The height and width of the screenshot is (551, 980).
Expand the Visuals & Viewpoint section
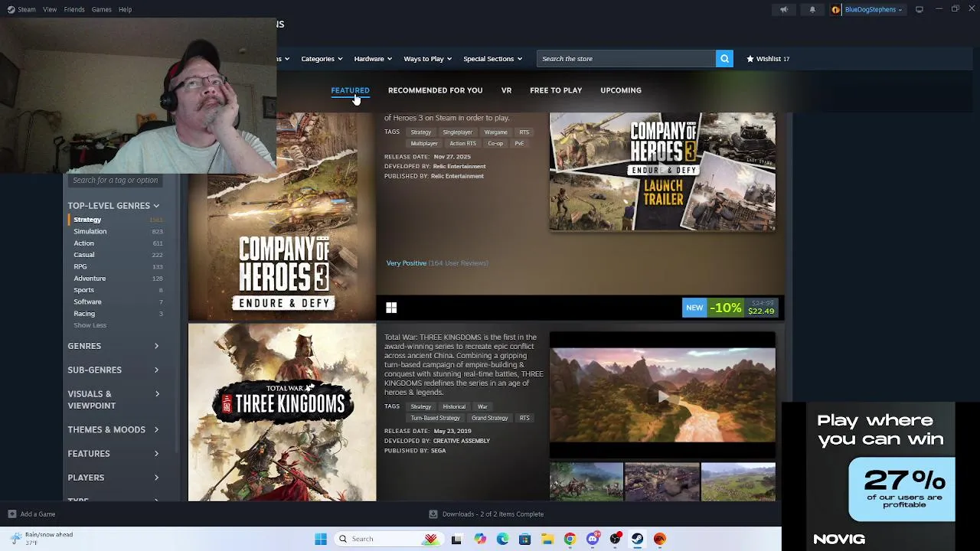click(113, 399)
